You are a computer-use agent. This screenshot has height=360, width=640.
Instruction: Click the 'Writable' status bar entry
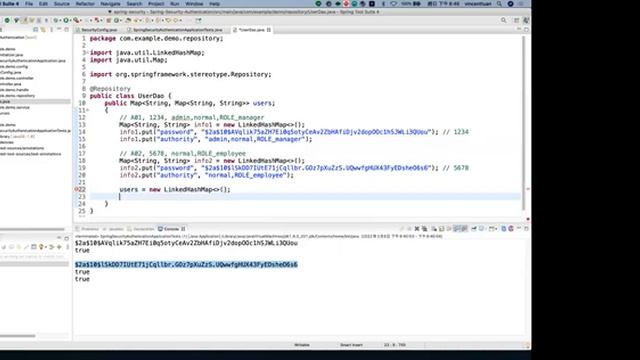(302, 345)
